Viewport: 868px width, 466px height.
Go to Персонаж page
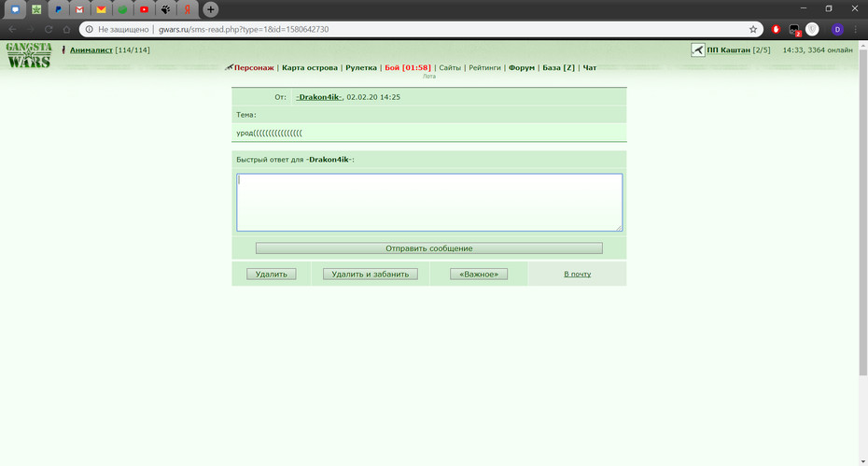254,67
